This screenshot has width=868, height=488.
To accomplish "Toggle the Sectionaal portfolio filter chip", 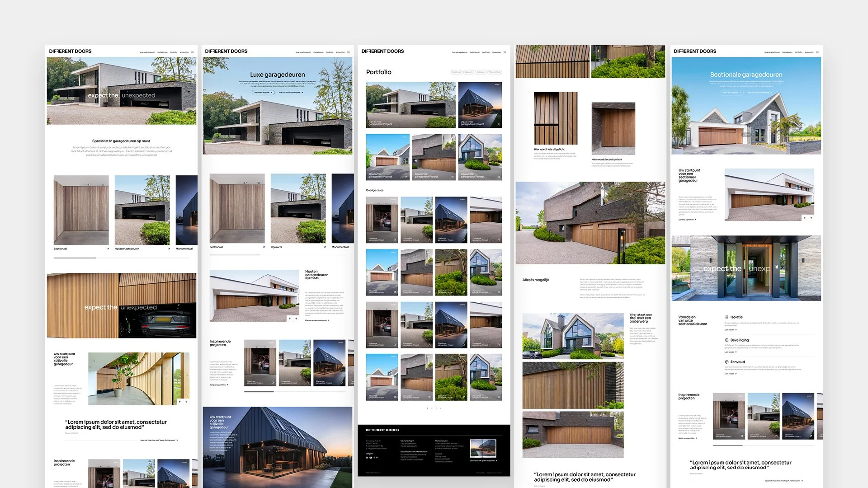I will tap(457, 72).
